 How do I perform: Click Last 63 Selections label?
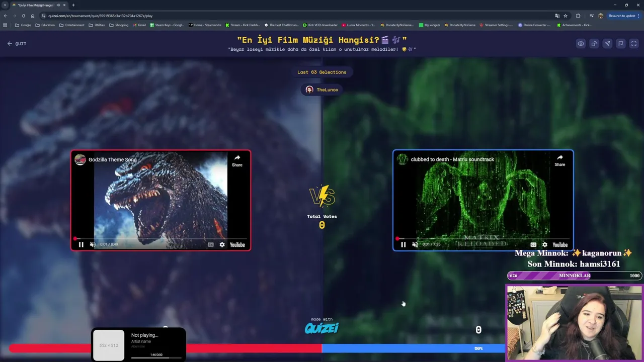click(322, 72)
